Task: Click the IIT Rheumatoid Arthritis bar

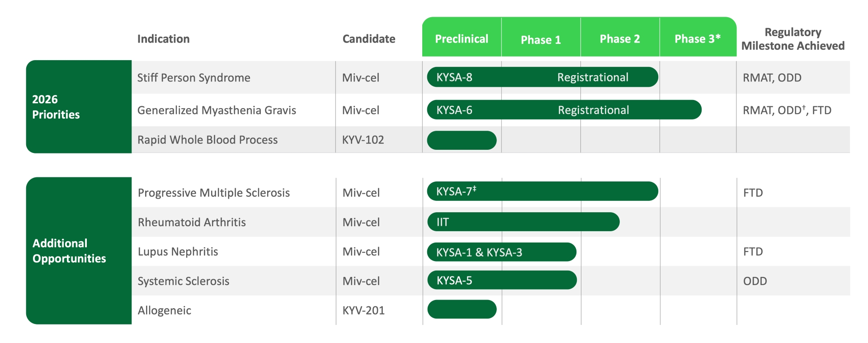Action: 523,222
